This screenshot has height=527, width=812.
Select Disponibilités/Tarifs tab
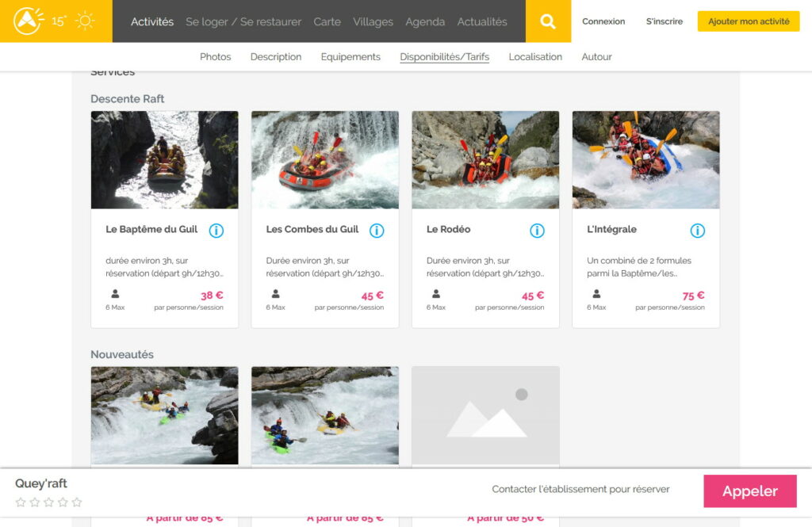point(444,57)
